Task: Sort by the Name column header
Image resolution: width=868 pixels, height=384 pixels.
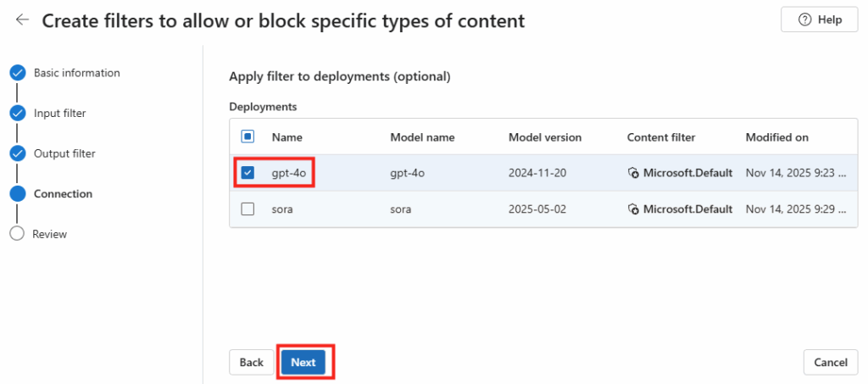Action: 287,137
